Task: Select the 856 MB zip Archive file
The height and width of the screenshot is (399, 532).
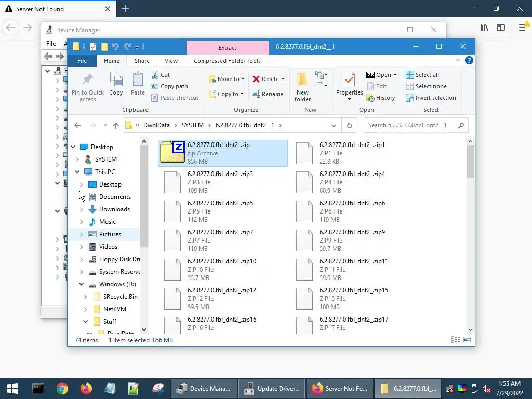Action: (x=222, y=153)
